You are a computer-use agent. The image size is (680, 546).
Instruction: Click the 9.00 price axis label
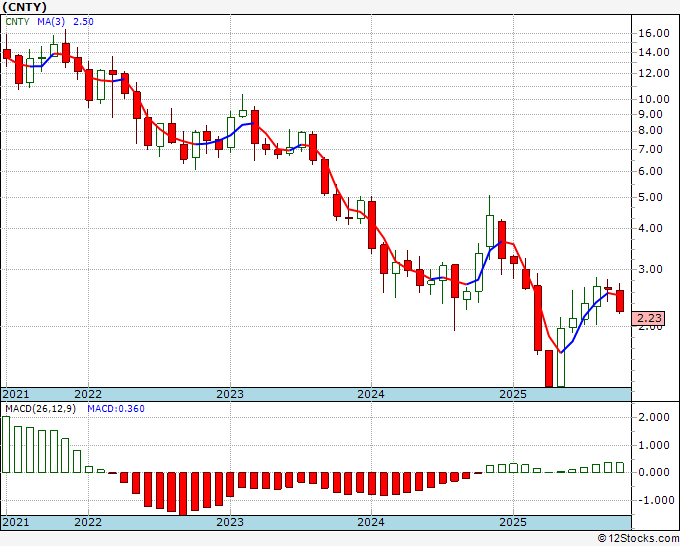tap(651, 114)
